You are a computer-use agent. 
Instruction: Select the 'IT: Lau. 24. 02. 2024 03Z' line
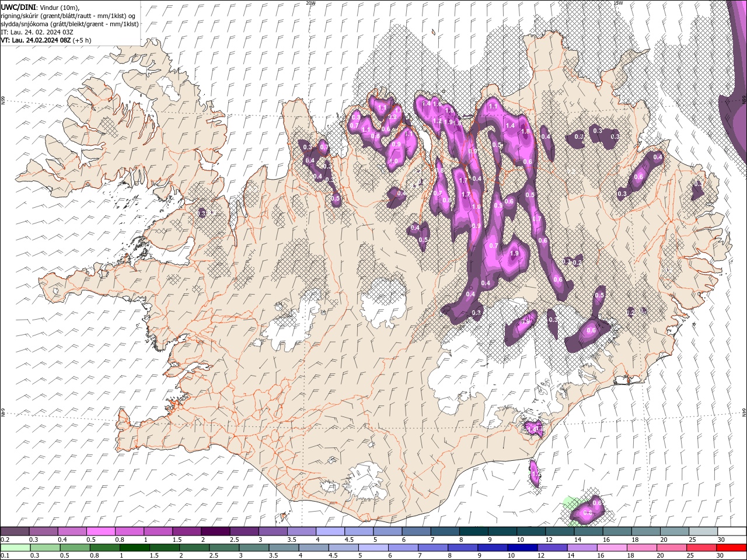point(37,32)
